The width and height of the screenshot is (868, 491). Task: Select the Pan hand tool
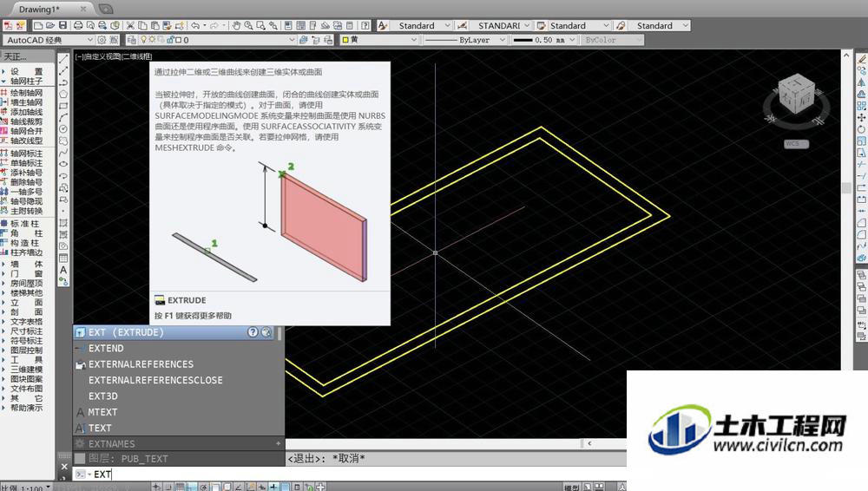(236, 25)
